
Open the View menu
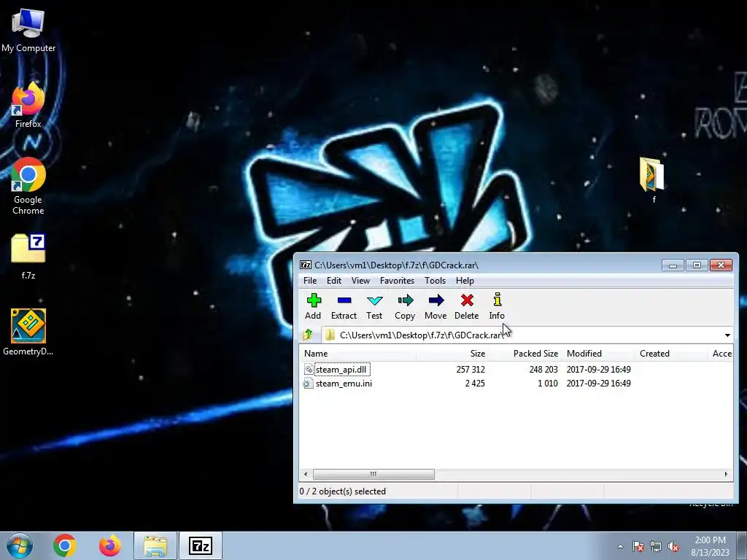360,281
